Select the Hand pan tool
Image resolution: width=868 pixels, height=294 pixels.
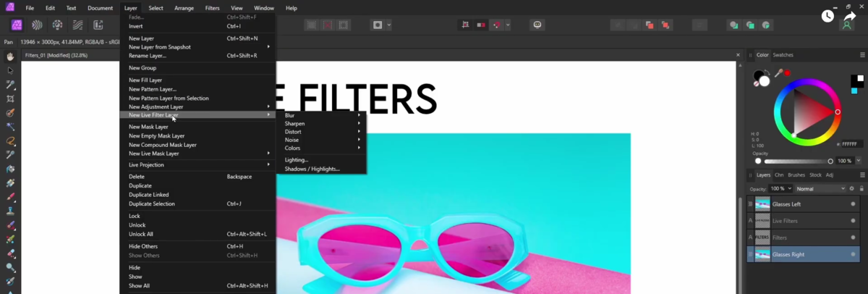[10, 56]
